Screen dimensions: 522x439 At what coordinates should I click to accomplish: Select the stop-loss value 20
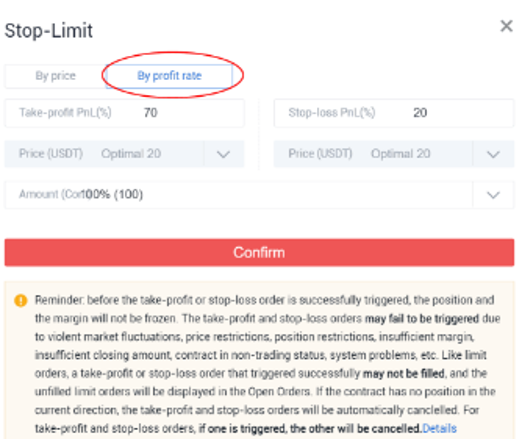point(420,113)
